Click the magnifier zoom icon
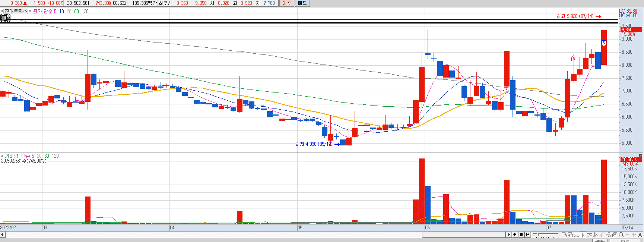 (621, 235)
